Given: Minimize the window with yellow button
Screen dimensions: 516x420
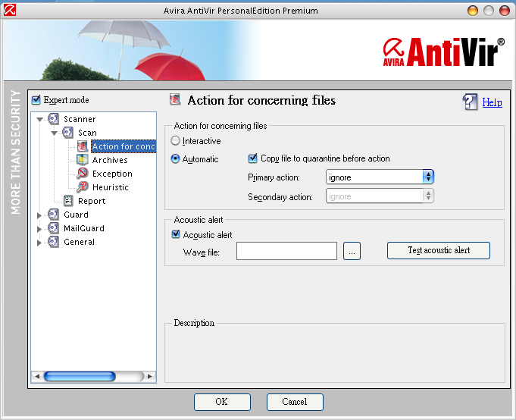Looking at the screenshot, I should pos(473,11).
